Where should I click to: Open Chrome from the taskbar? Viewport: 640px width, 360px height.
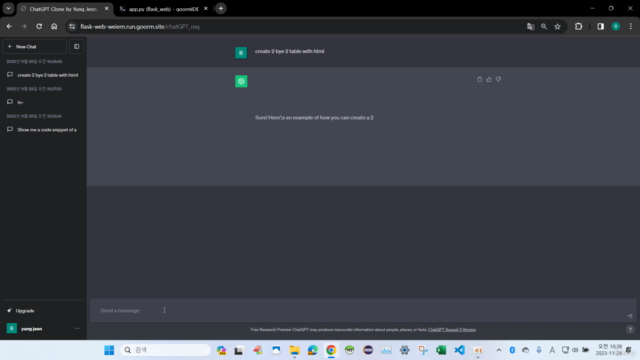(331, 350)
